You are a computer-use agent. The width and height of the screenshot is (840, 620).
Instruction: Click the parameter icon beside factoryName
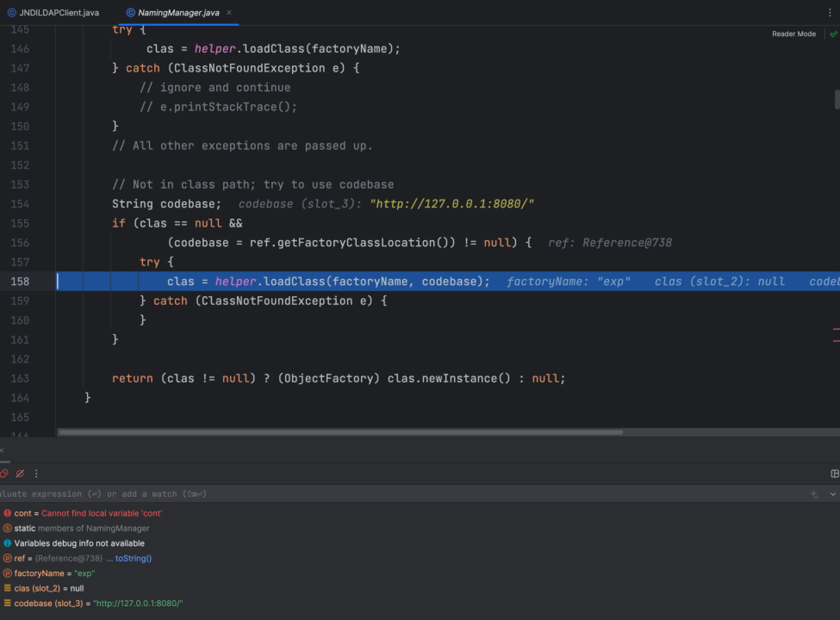pyautogui.click(x=7, y=573)
